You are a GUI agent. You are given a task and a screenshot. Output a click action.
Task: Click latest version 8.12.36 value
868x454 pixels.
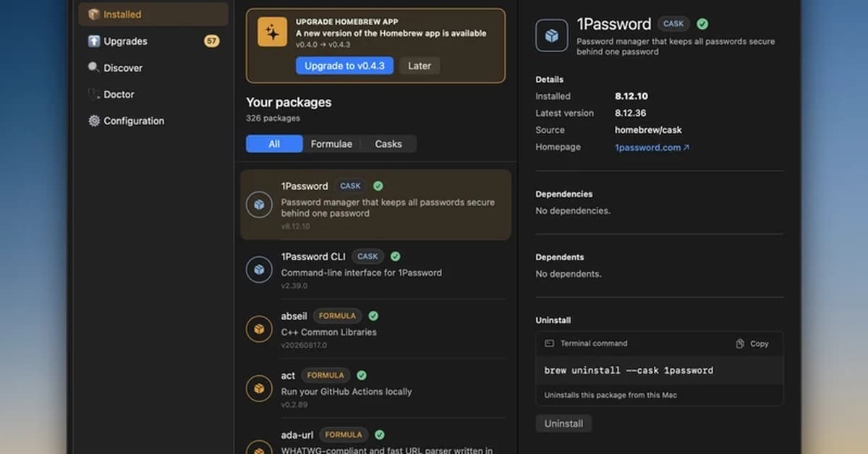point(631,113)
